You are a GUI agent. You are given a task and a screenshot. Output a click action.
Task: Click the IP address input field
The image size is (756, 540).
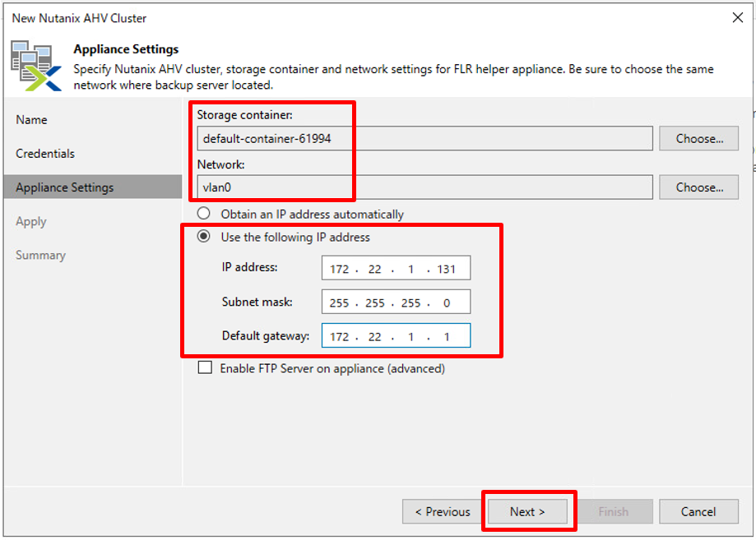pos(396,268)
